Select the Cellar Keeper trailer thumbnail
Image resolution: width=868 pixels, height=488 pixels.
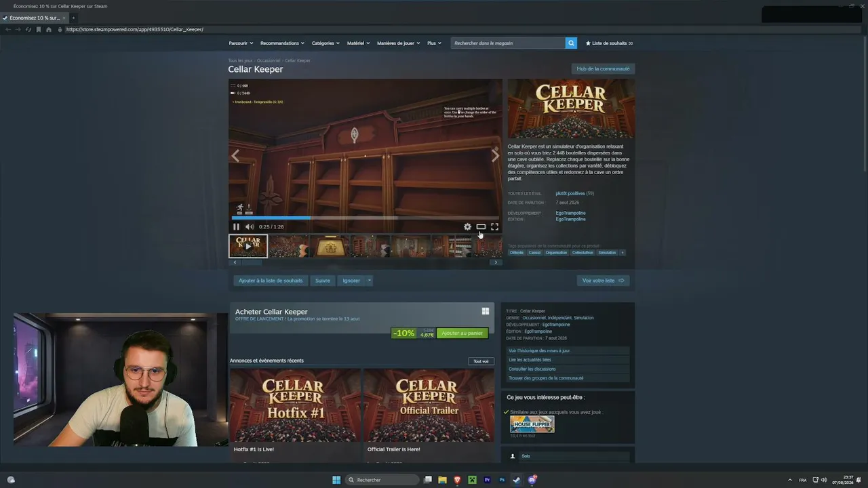click(x=248, y=246)
